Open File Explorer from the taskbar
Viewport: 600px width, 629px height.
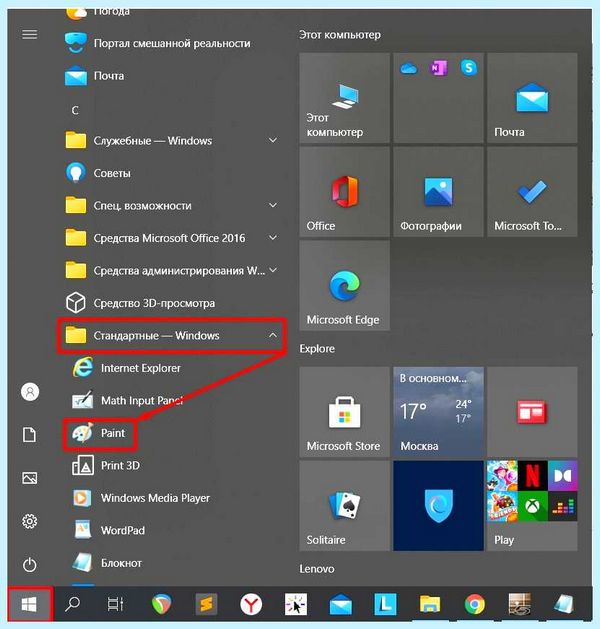click(430, 604)
